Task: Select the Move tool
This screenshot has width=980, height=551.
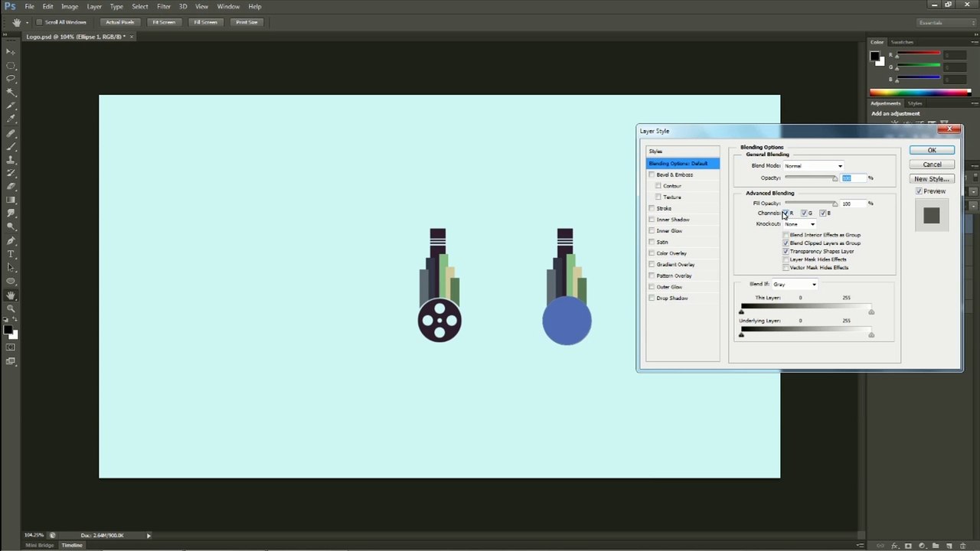Action: pos(11,51)
